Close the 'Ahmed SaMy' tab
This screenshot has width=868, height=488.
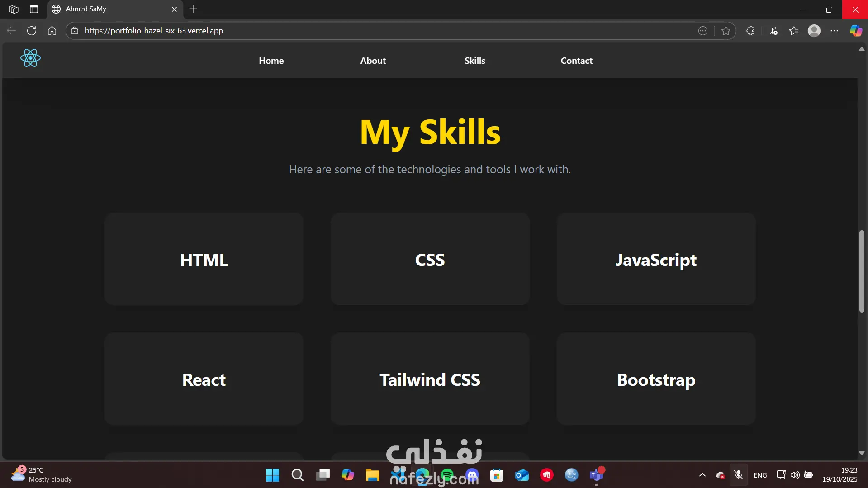[175, 9]
